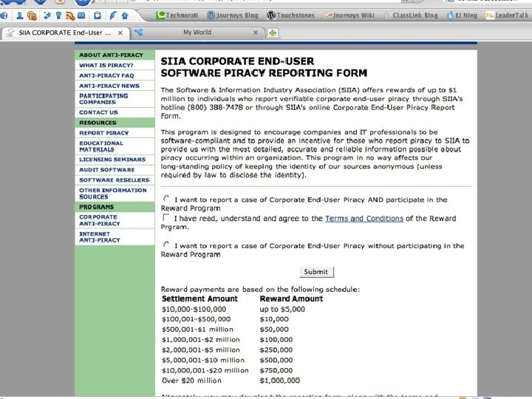Click the Settlement Amount column heading

199,299
